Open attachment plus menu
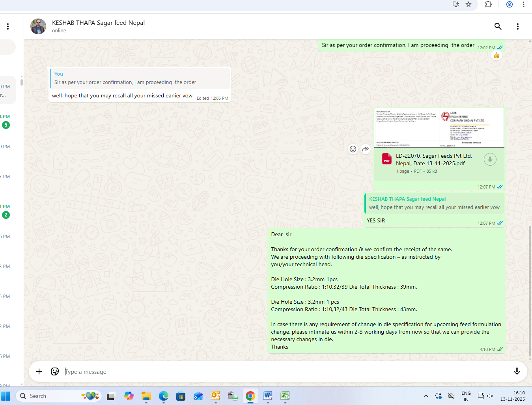 click(39, 371)
